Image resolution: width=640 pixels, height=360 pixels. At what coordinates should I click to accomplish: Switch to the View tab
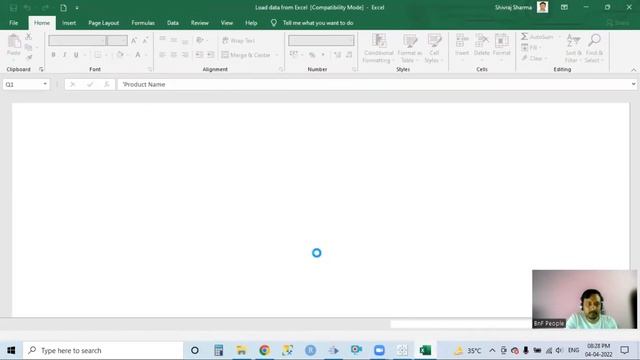[x=227, y=23]
